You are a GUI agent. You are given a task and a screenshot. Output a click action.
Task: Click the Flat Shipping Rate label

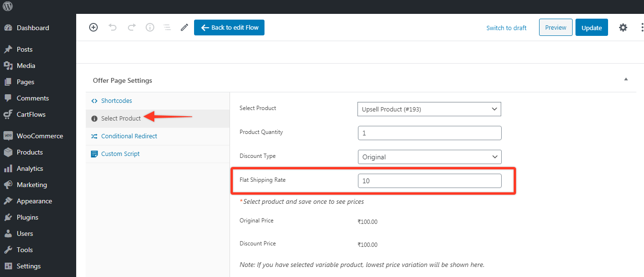(263, 180)
